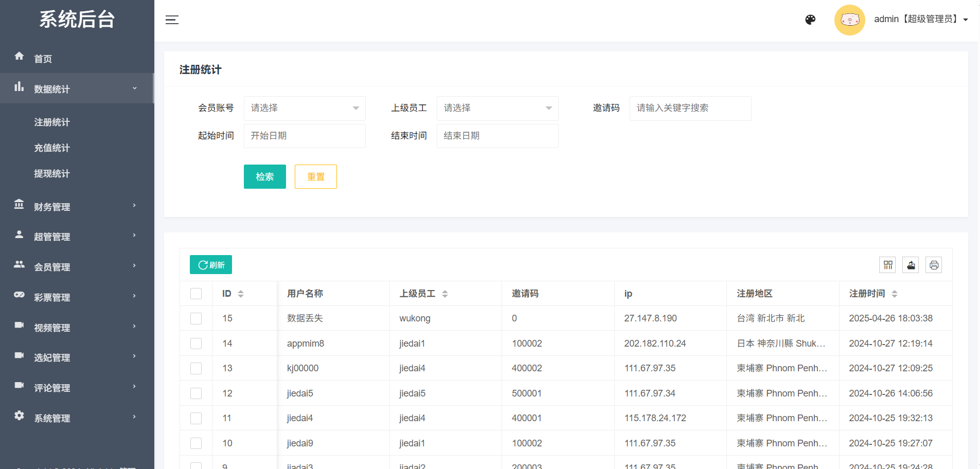
Task: Sort by 注册时间 column arrows
Action: pyautogui.click(x=895, y=294)
